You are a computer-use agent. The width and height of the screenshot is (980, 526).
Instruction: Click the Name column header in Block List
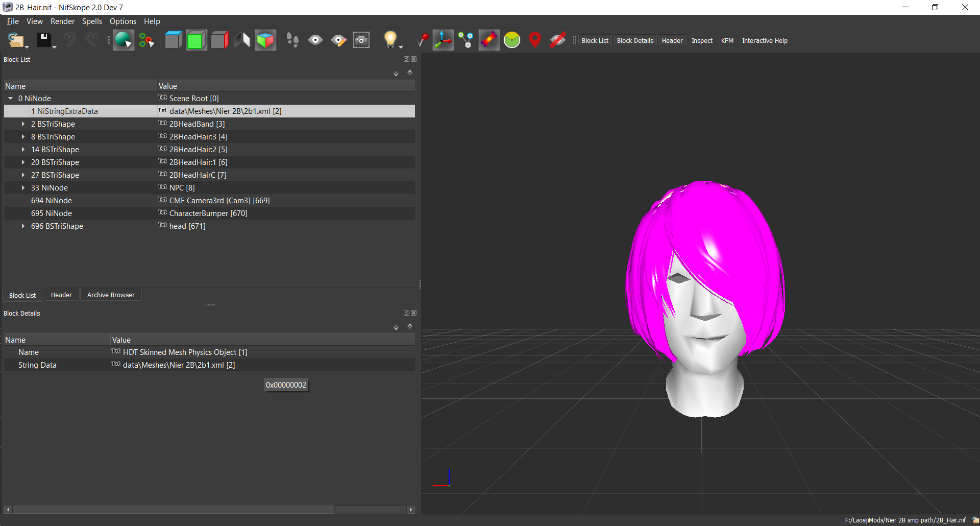[80, 86]
